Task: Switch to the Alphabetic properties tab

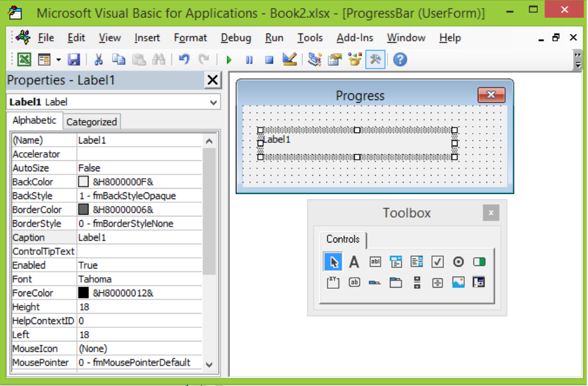Action: 35,120
